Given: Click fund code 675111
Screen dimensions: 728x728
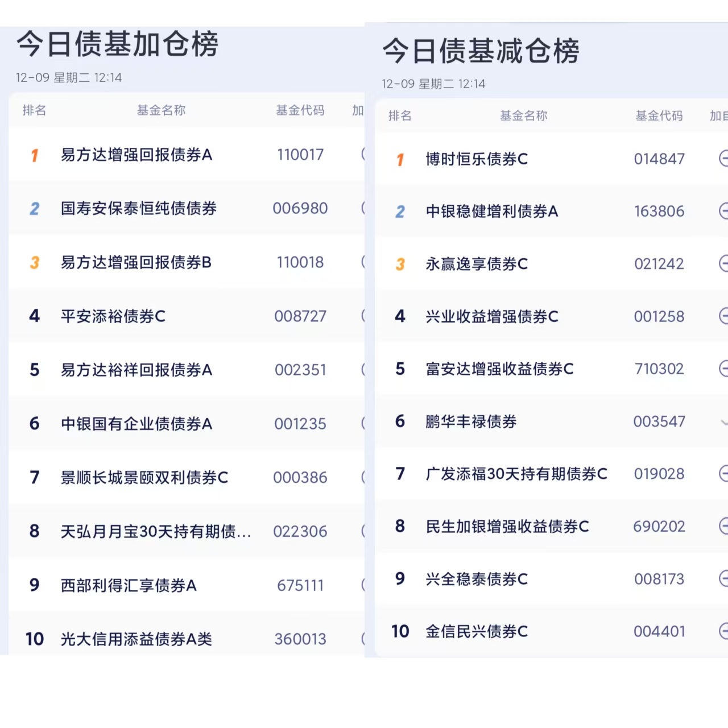Looking at the screenshot, I should pyautogui.click(x=300, y=585).
